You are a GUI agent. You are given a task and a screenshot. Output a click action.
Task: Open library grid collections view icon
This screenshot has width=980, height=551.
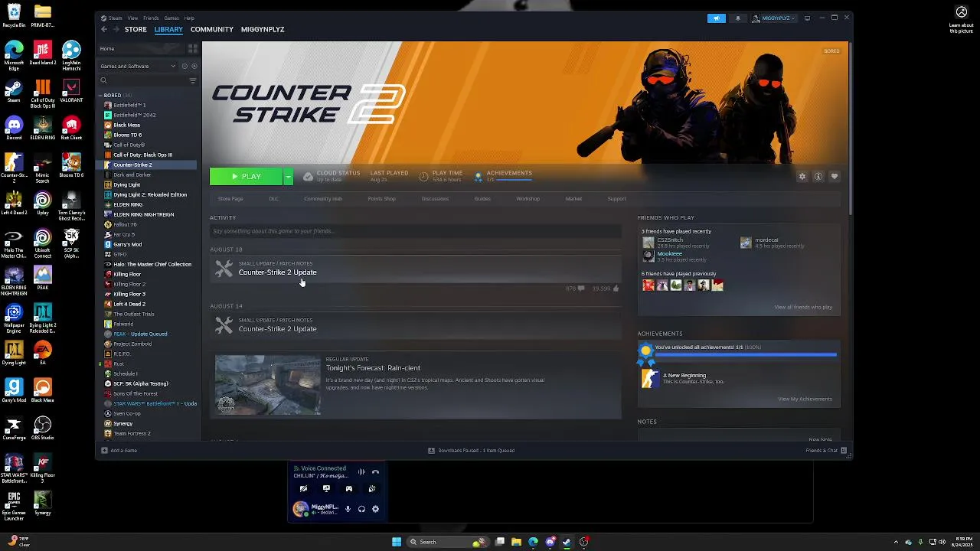pyautogui.click(x=193, y=49)
